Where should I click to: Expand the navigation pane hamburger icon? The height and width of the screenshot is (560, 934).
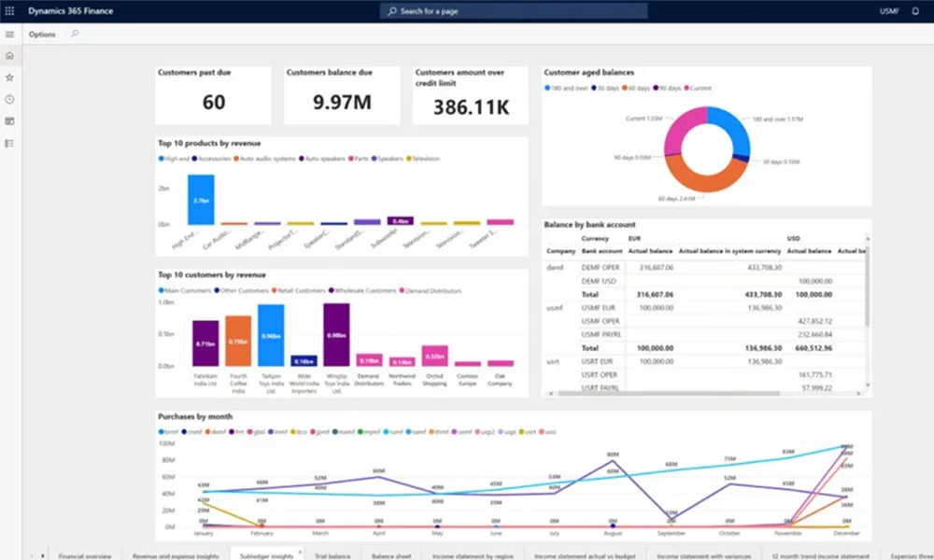coord(9,34)
